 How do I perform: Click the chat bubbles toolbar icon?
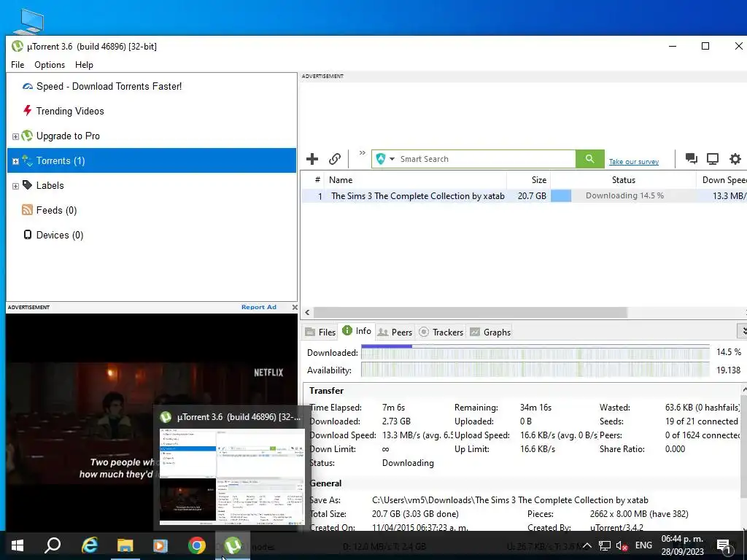pos(692,158)
